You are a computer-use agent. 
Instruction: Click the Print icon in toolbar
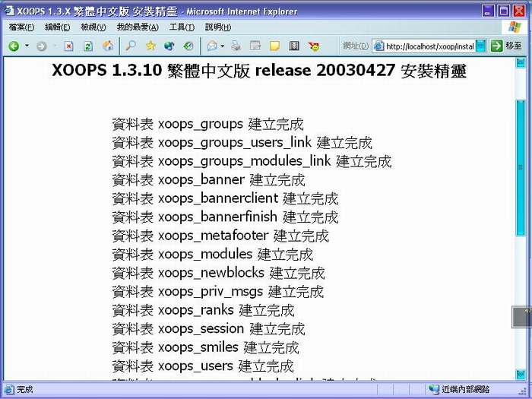(x=236, y=46)
